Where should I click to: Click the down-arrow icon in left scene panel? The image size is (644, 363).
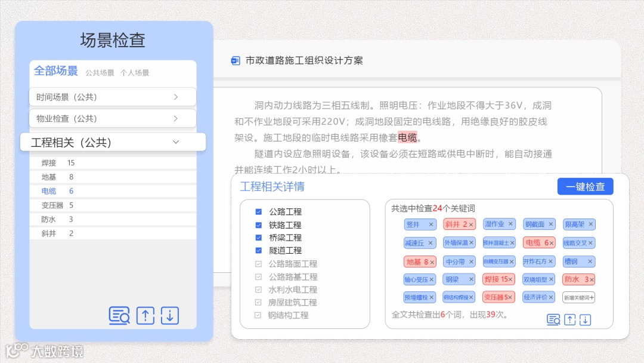point(169,316)
